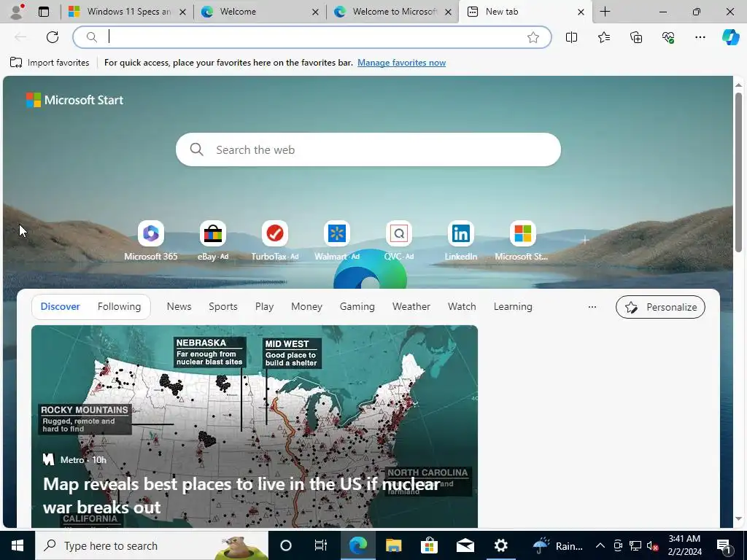Open the Copilot sidebar icon
This screenshot has height=560, width=747.
coord(730,37)
